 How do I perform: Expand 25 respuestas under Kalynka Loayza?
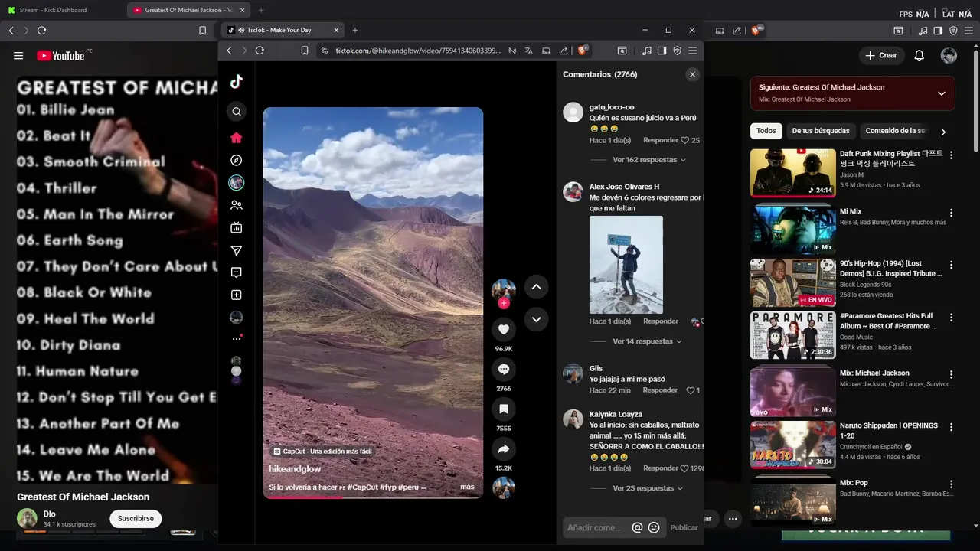coord(648,488)
